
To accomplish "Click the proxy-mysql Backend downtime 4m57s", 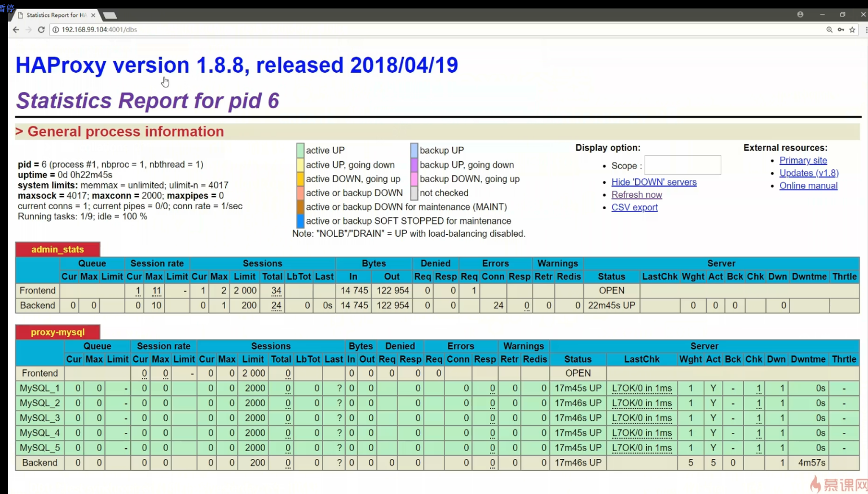I will pos(812,462).
